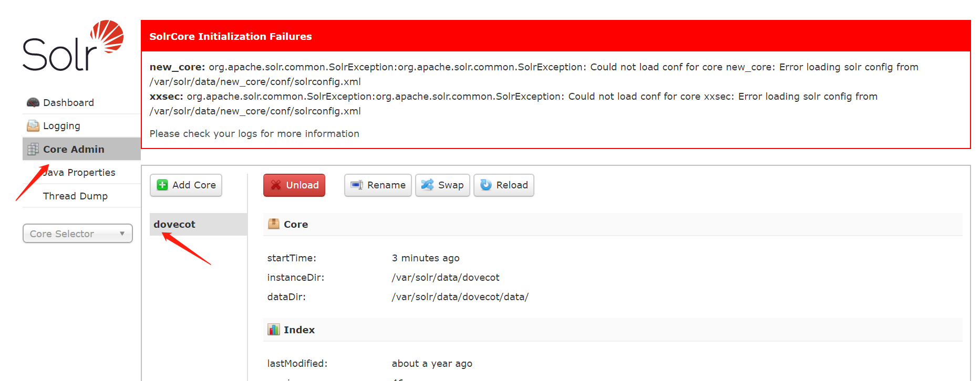This screenshot has width=980, height=381.
Task: Click the blue Reload refresh icon
Action: coord(486,185)
